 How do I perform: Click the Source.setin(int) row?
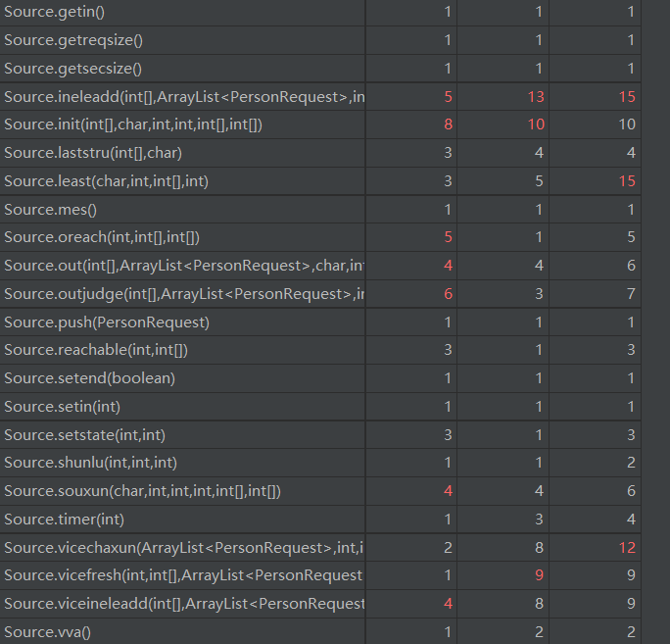[x=64, y=407]
